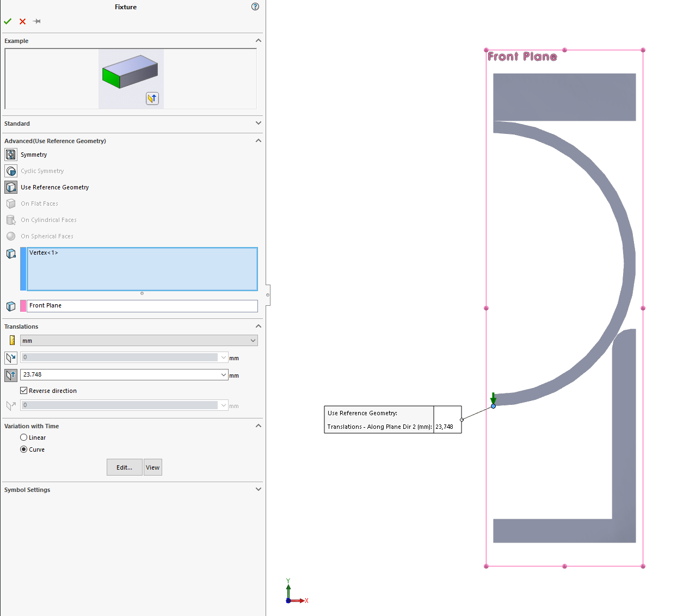Click the green checkmark to accept fixture
689x616 pixels.
point(8,22)
